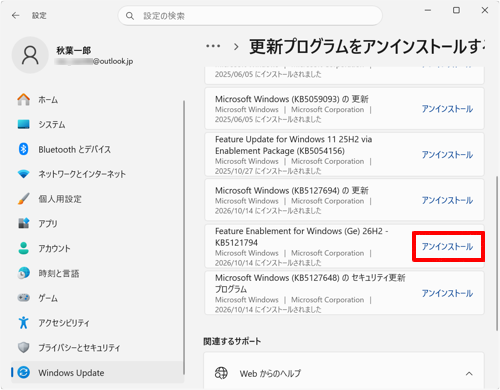Select the Microsoft Windows (KB5059093) の 更新 title

(x=292, y=99)
